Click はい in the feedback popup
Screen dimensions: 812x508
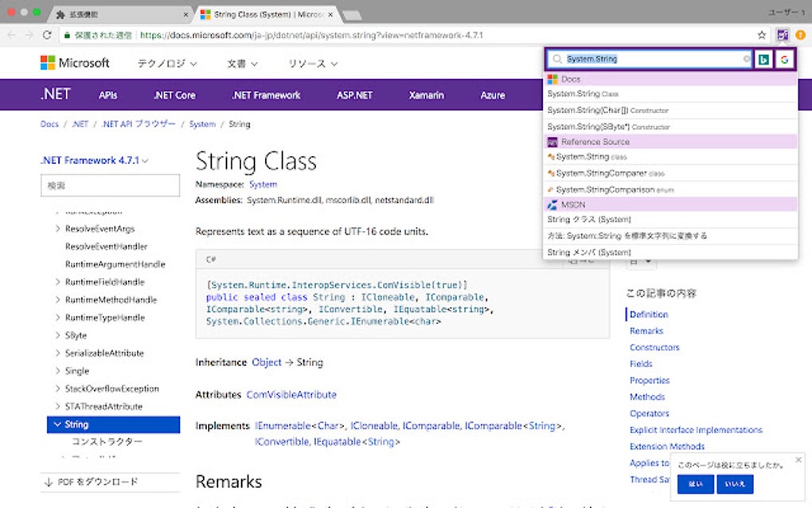[696, 484]
